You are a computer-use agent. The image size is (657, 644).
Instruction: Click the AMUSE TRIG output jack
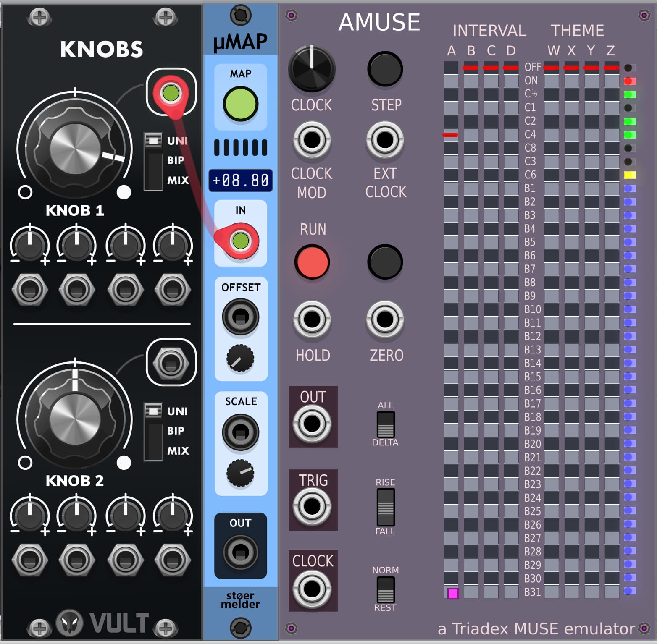[312, 506]
